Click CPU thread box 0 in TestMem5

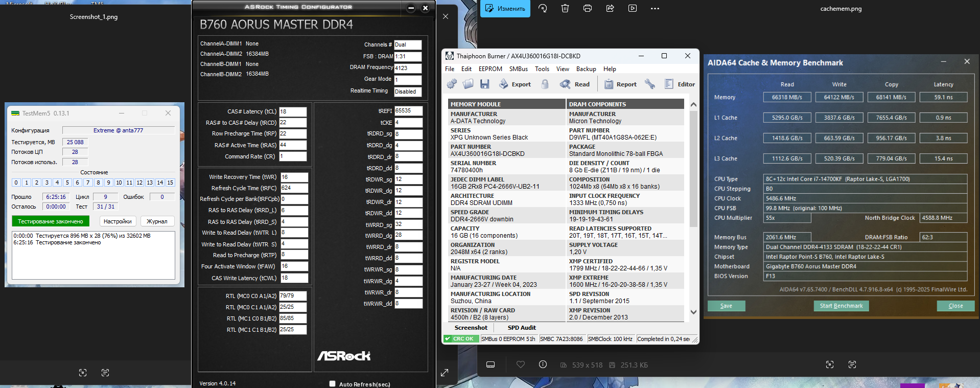tap(16, 182)
